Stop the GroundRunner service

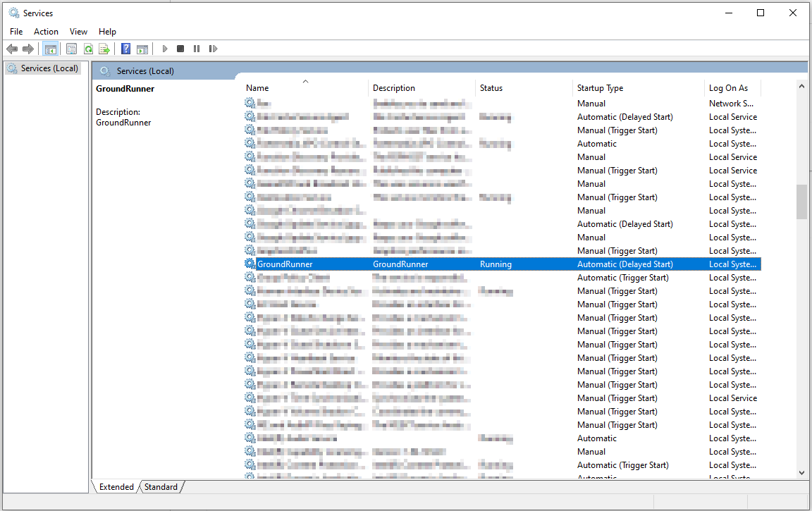180,48
